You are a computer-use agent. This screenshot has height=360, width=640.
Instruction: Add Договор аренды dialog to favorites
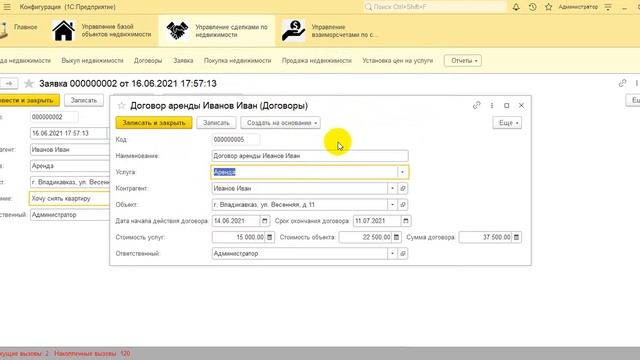121,106
